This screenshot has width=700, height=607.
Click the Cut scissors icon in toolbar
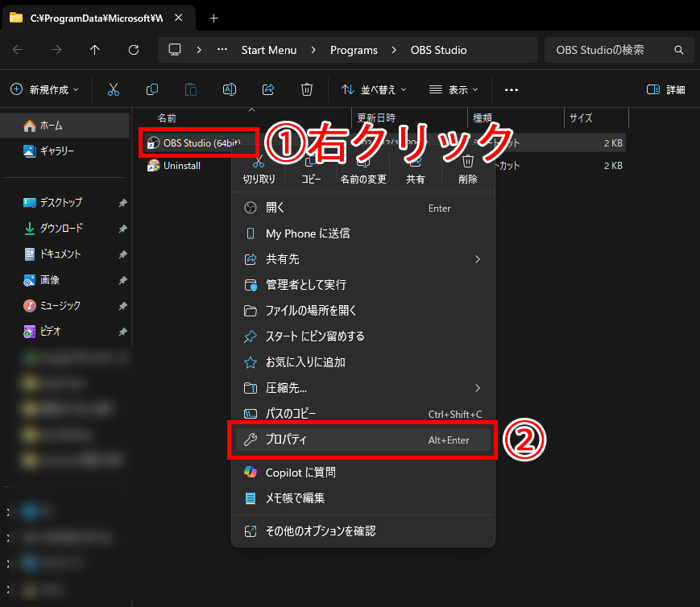coord(114,89)
